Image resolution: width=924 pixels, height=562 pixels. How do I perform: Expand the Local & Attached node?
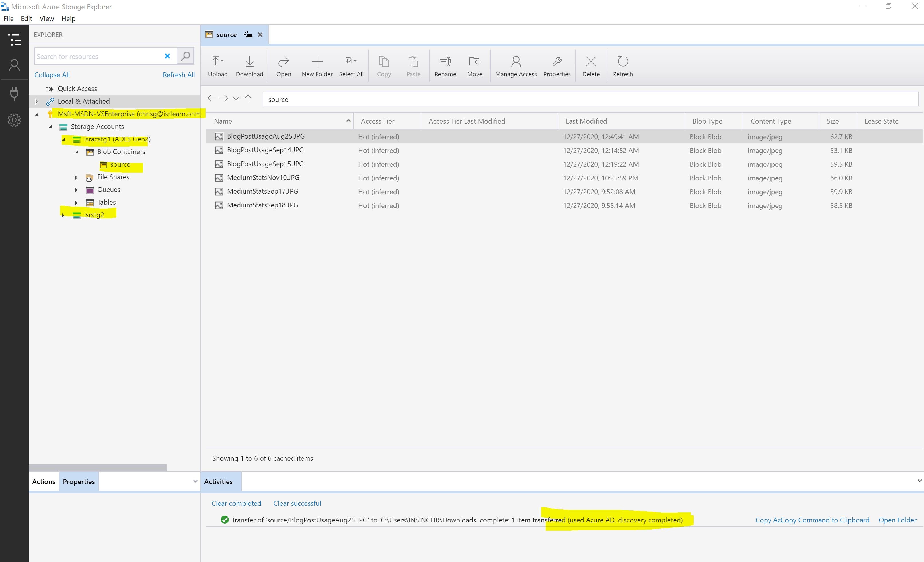[36, 101]
